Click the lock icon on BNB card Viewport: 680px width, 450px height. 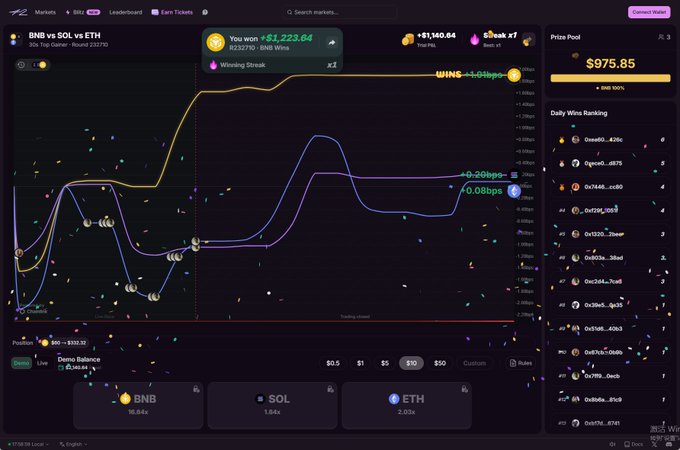point(196,389)
